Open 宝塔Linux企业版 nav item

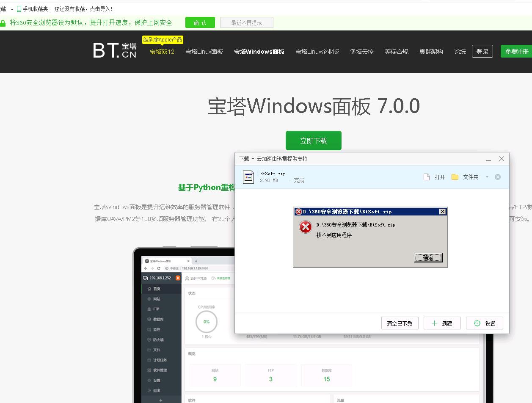pyautogui.click(x=317, y=52)
